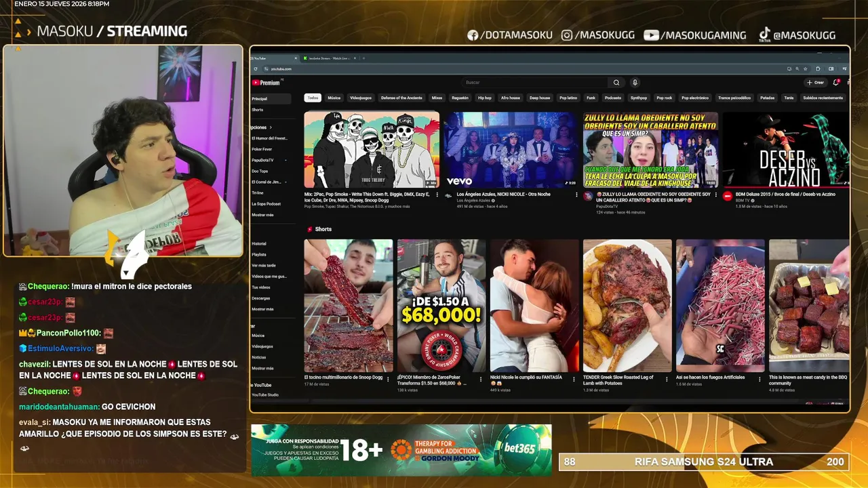Select the Synthpop filter chip
The height and width of the screenshot is (488, 868).
coord(639,98)
